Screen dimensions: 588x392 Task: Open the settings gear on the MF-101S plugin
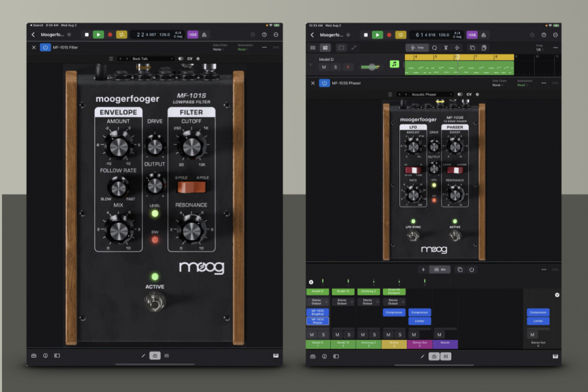coord(198,59)
